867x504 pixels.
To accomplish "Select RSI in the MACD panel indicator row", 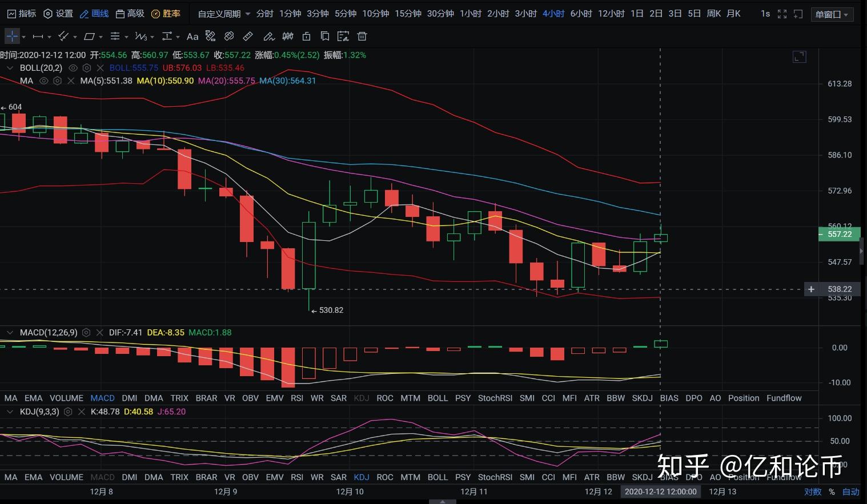I will [297, 398].
